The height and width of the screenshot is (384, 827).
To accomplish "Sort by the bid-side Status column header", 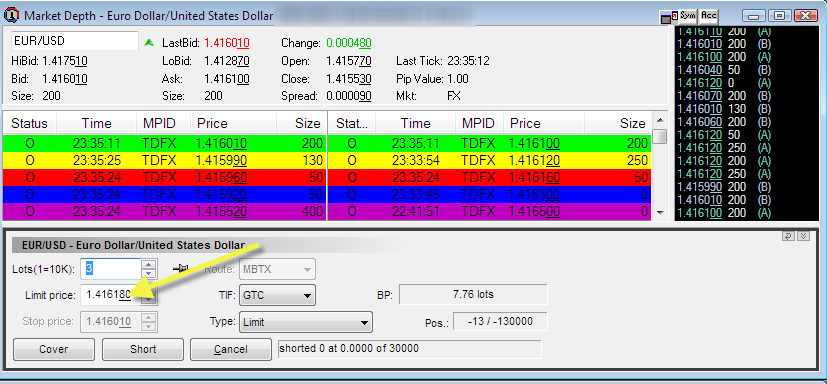I will point(30,123).
